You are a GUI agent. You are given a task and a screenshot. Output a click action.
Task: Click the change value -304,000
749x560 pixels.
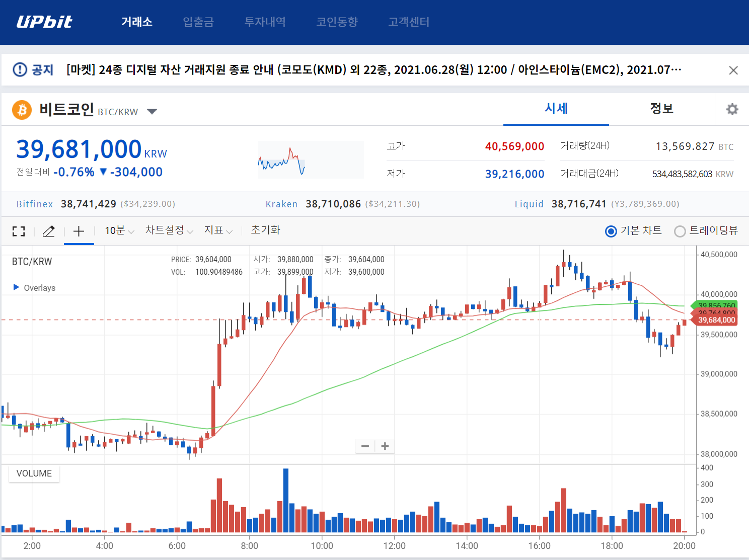(x=136, y=172)
